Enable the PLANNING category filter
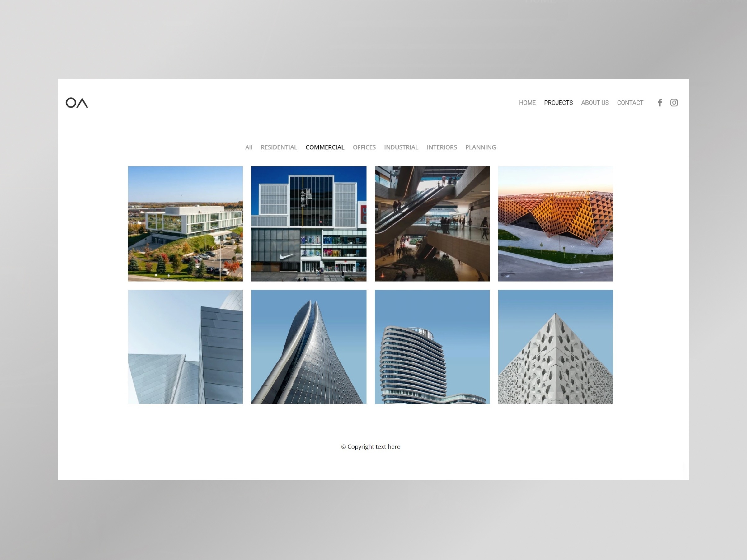 click(481, 147)
